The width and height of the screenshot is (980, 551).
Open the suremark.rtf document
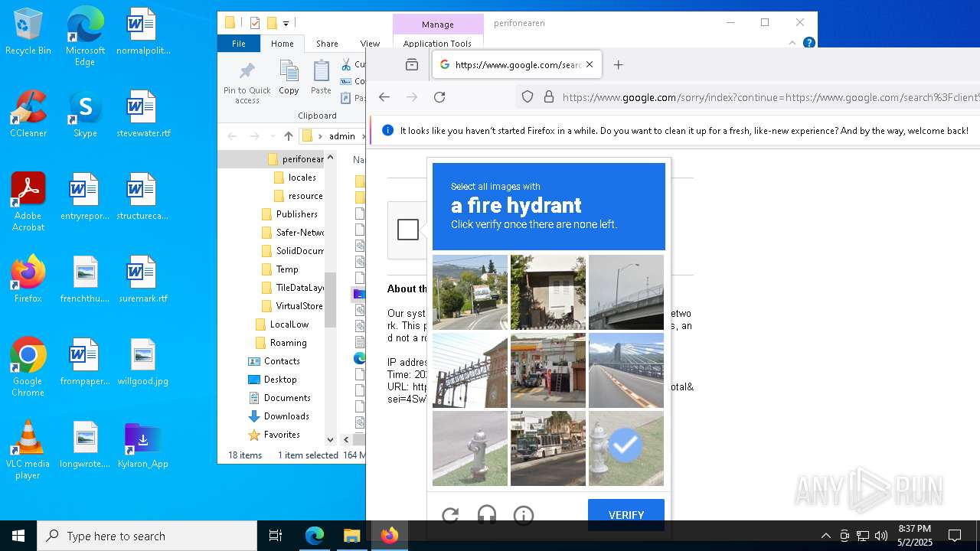click(142, 279)
